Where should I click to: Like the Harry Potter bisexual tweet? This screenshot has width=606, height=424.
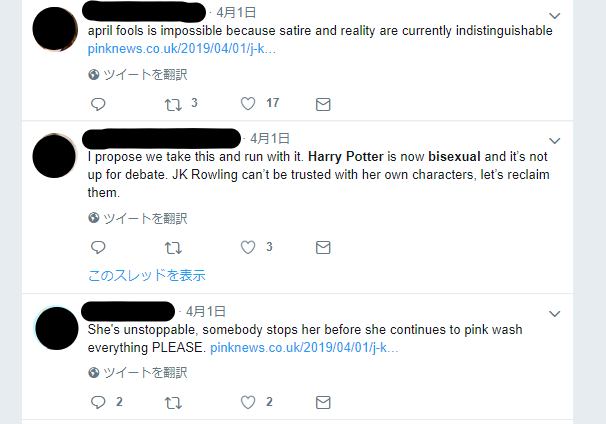point(248,247)
